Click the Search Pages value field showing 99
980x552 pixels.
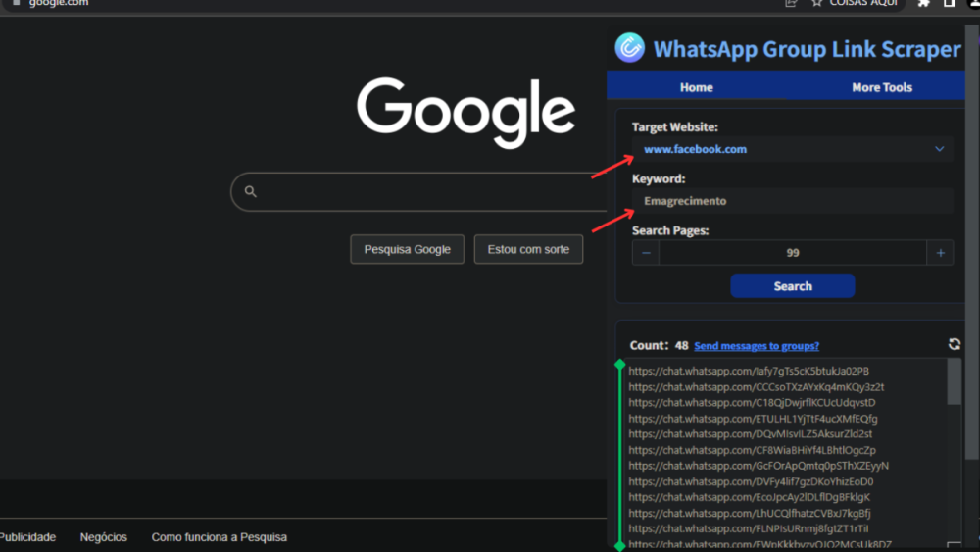pyautogui.click(x=793, y=253)
